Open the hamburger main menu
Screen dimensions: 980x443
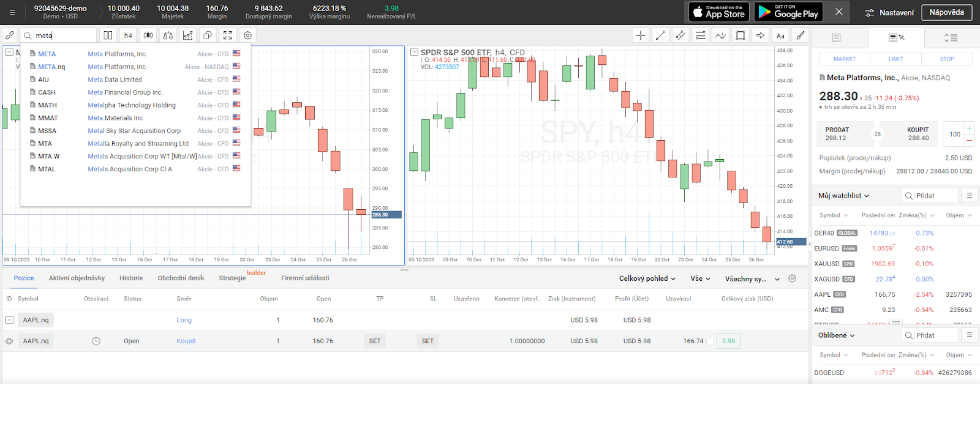point(12,12)
